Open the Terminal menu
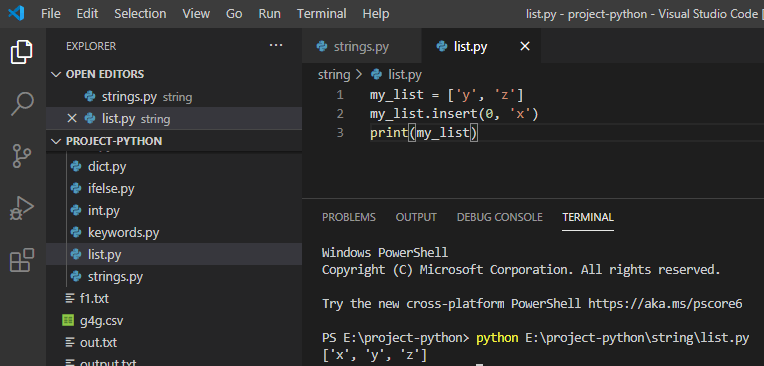 point(322,14)
